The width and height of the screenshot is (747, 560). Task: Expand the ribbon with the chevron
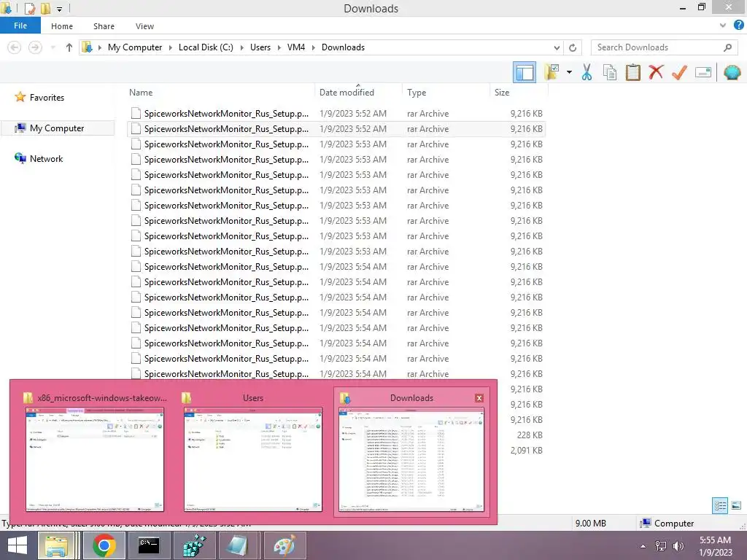[x=723, y=26]
